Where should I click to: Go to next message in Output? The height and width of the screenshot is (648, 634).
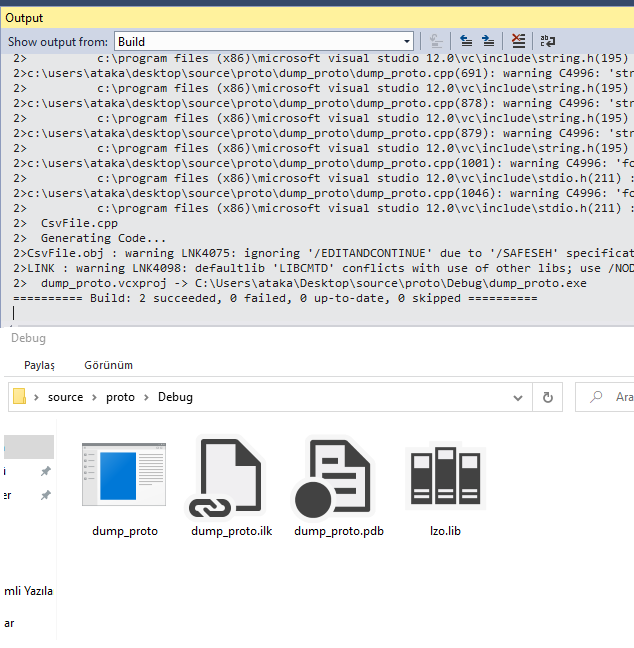point(487,41)
